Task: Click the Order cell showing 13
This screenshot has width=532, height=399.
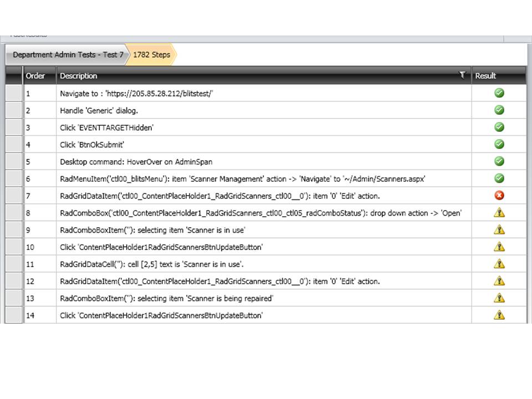Action: (40, 298)
